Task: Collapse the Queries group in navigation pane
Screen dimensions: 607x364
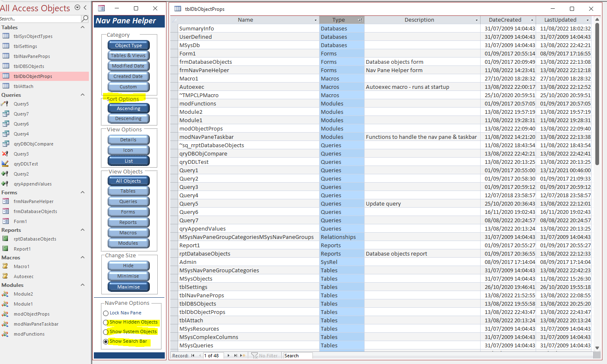Action: coord(83,95)
